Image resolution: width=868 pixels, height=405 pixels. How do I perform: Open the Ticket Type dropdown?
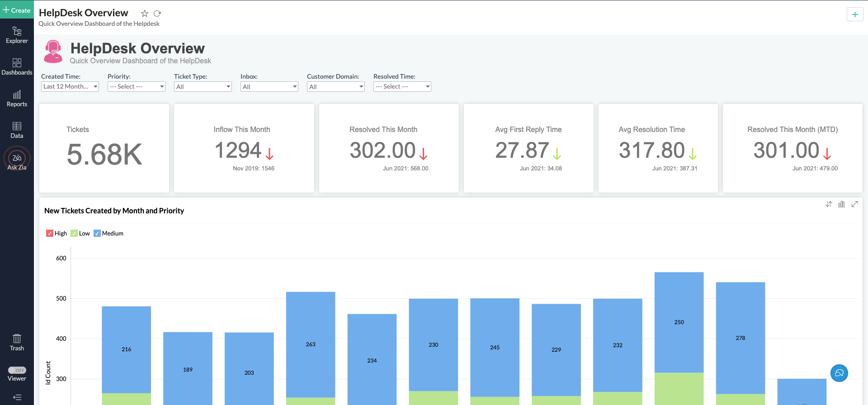pyautogui.click(x=203, y=87)
